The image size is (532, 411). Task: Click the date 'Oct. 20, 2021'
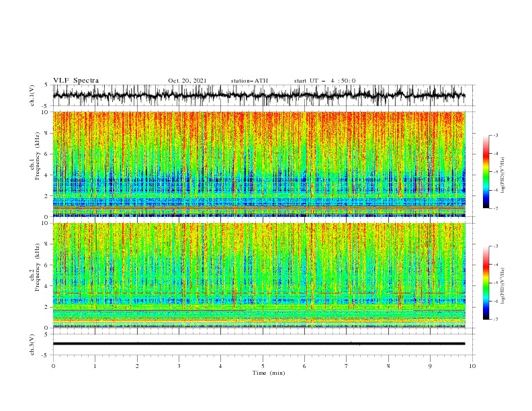[187, 81]
